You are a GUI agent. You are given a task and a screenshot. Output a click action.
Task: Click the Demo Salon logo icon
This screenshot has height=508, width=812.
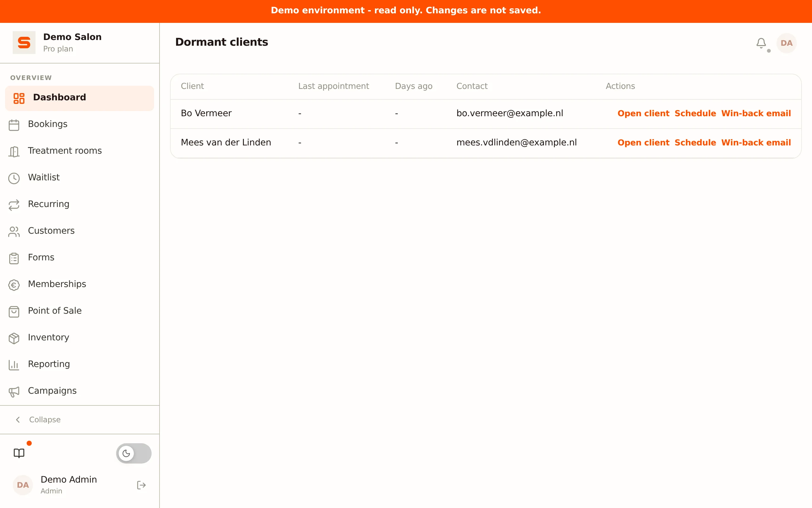click(24, 43)
